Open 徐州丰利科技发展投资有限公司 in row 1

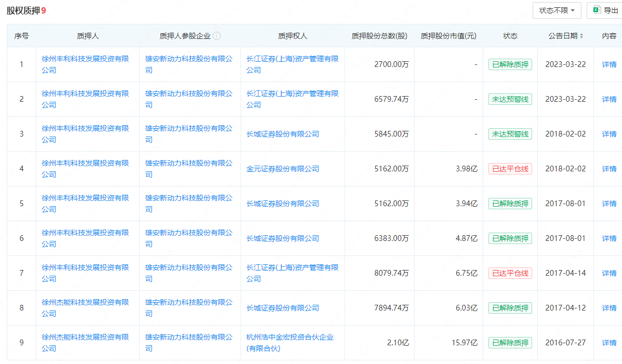[85, 59]
